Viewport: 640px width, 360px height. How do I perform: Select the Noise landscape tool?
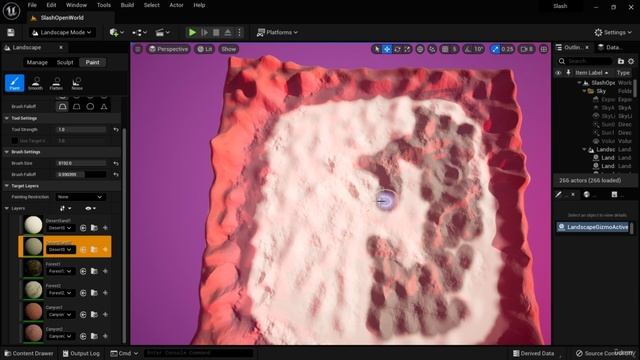tap(77, 83)
